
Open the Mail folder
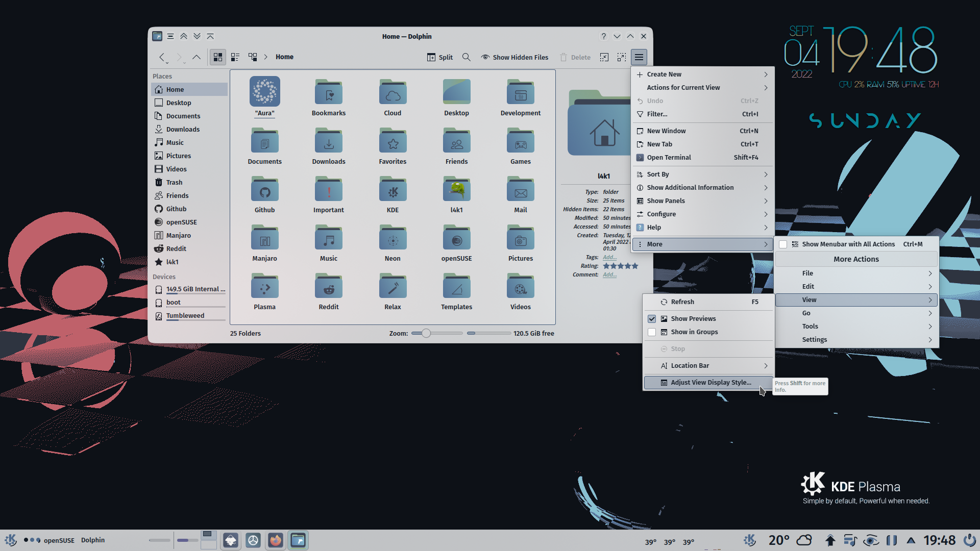pos(521,194)
